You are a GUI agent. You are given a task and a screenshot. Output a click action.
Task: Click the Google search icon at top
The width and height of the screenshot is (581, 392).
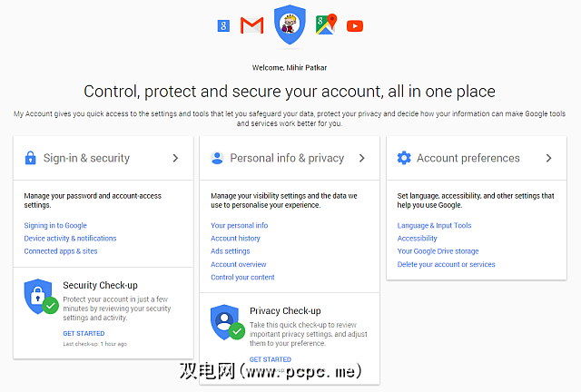point(223,25)
